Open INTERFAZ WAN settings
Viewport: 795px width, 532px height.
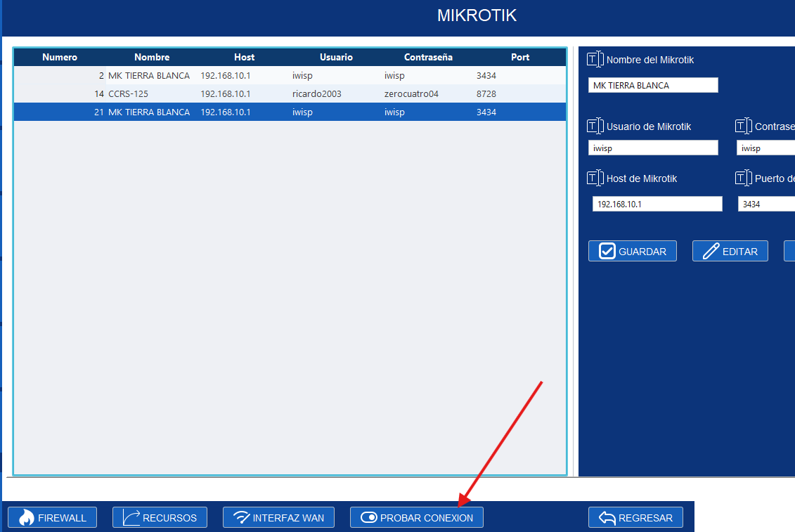click(x=278, y=517)
